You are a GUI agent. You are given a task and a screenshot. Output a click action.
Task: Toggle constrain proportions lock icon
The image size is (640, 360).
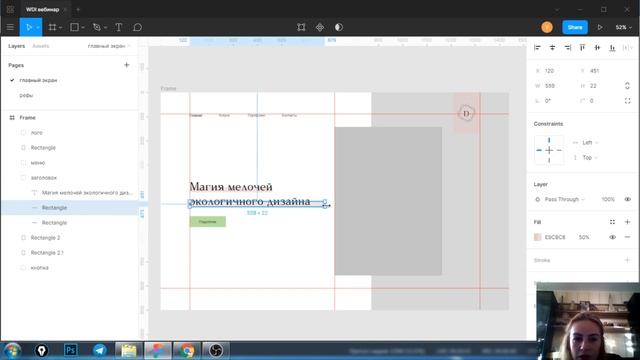click(x=627, y=86)
